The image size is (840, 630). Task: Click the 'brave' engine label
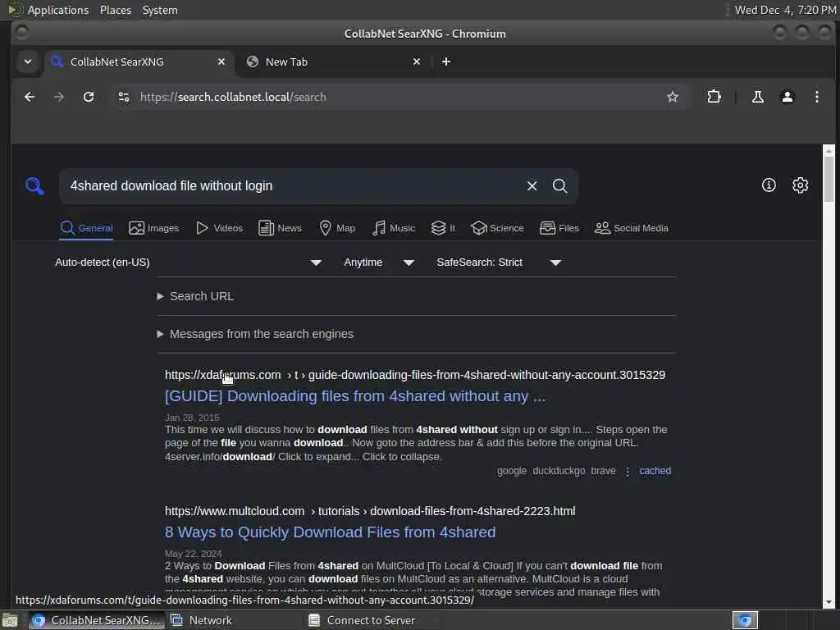tap(603, 471)
